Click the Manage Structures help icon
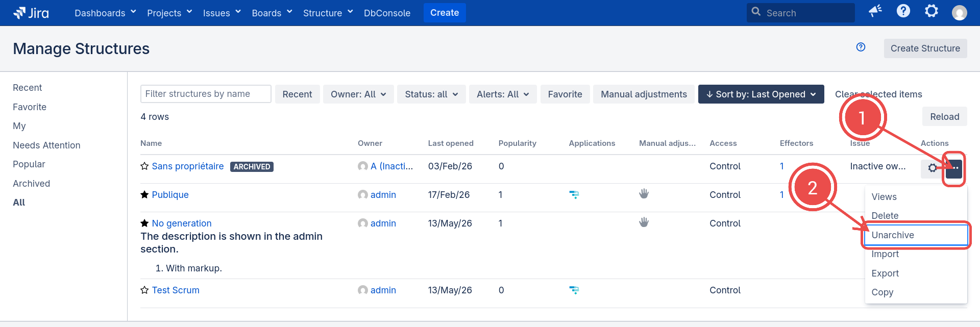This screenshot has width=980, height=327. pos(861,47)
